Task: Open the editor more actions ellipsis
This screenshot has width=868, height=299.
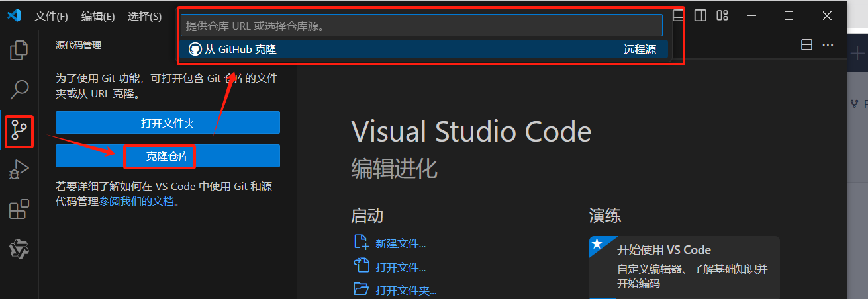Action: click(x=828, y=45)
